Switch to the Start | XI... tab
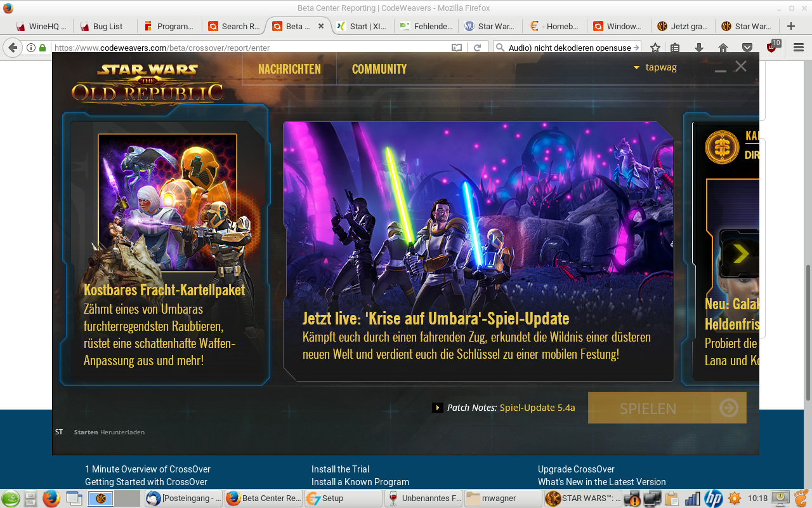 coord(362,26)
